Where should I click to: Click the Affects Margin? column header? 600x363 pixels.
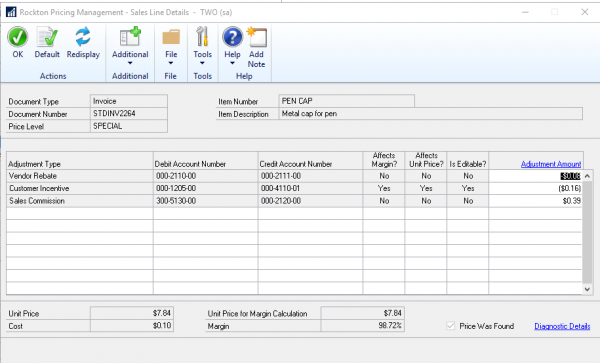pos(384,160)
